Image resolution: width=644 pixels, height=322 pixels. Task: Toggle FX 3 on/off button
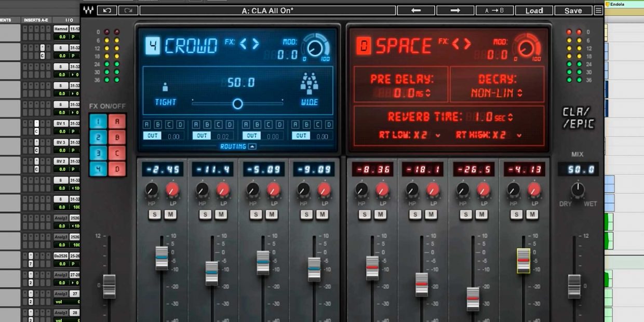(98, 153)
